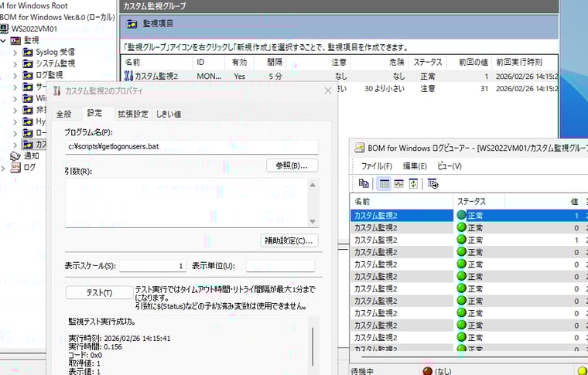Click the テスト(T) button
Image resolution: width=588 pixels, height=375 pixels.
tap(99, 292)
